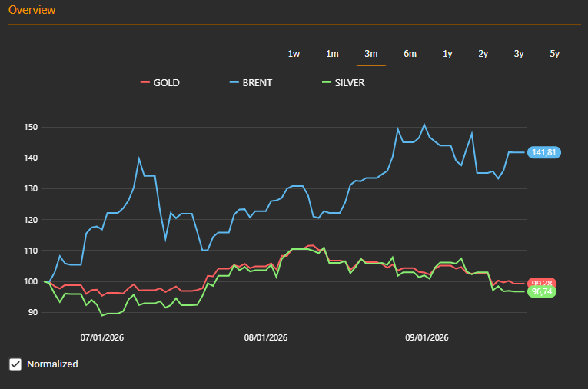The height and width of the screenshot is (389, 588).
Task: Toggle GOLD series in legend
Action: 160,82
